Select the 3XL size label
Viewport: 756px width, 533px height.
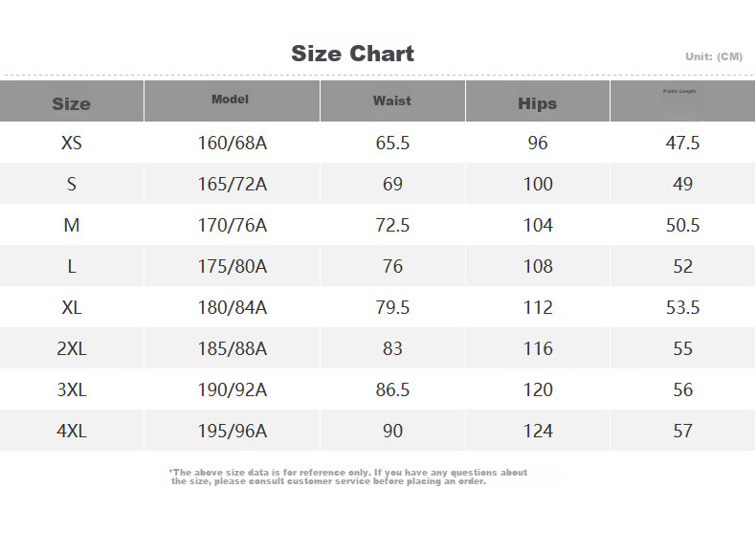(72, 389)
